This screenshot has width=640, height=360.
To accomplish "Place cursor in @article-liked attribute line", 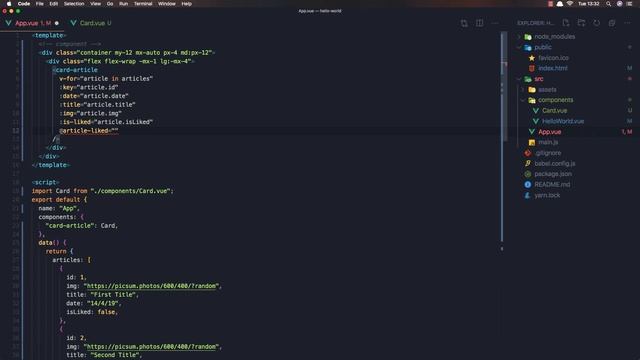I will (x=89, y=131).
